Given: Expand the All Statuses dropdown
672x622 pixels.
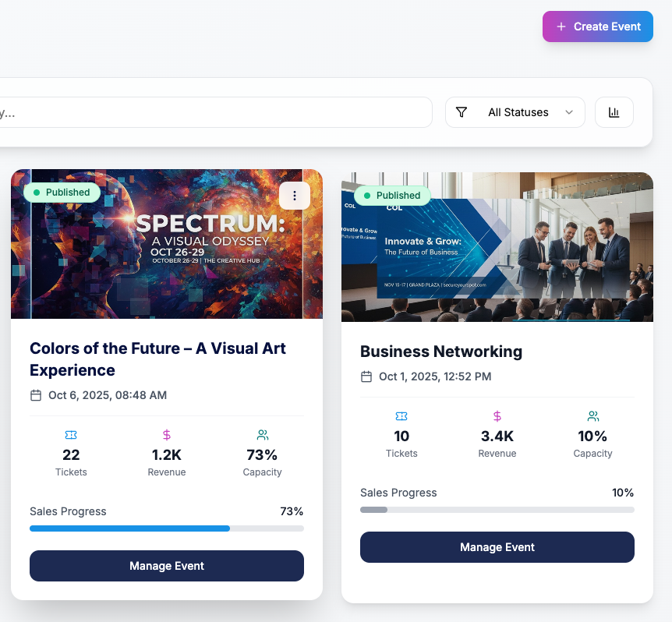Looking at the screenshot, I should pos(515,112).
